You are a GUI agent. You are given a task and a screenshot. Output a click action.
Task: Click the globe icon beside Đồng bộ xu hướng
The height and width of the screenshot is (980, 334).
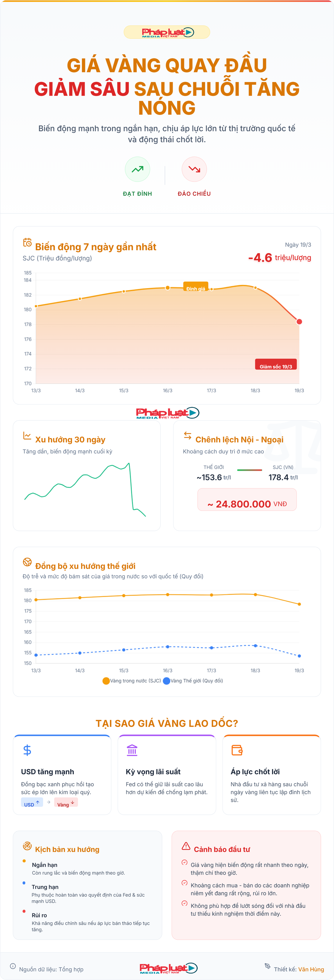27,562
